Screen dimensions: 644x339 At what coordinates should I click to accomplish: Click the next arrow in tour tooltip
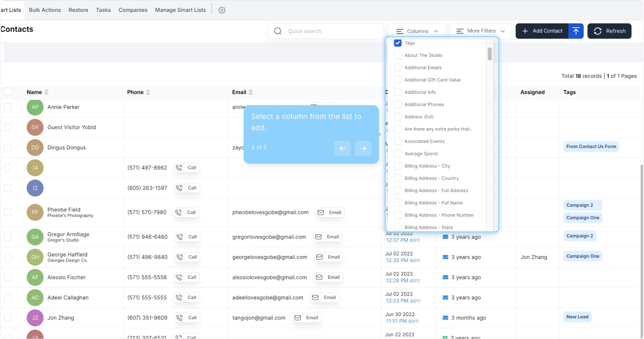point(363,148)
